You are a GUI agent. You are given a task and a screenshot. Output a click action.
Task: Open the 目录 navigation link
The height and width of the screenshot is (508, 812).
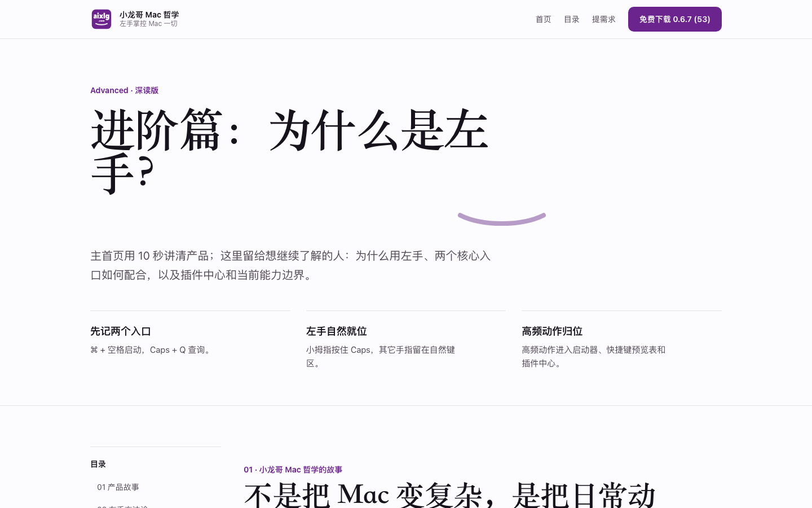point(571,19)
